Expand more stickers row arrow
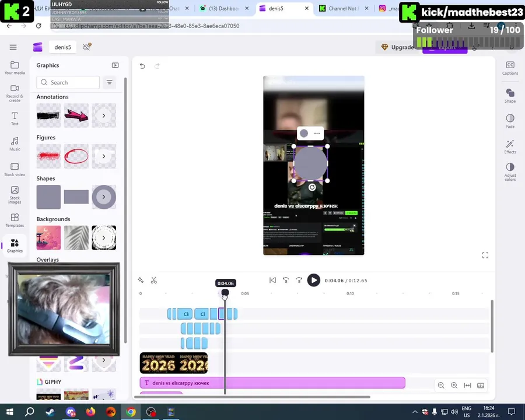525x420 pixels. click(x=104, y=360)
